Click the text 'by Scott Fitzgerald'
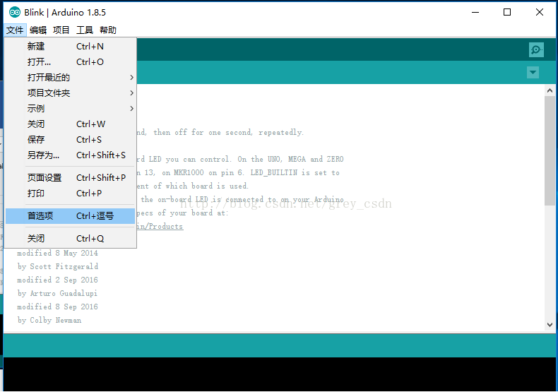Viewport: 558px width, 392px height. point(58,266)
